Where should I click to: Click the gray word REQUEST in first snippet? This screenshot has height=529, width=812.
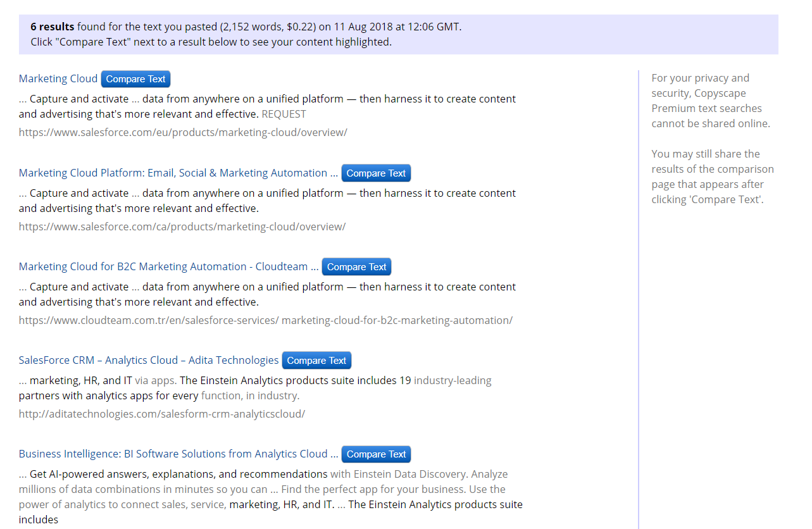point(284,114)
